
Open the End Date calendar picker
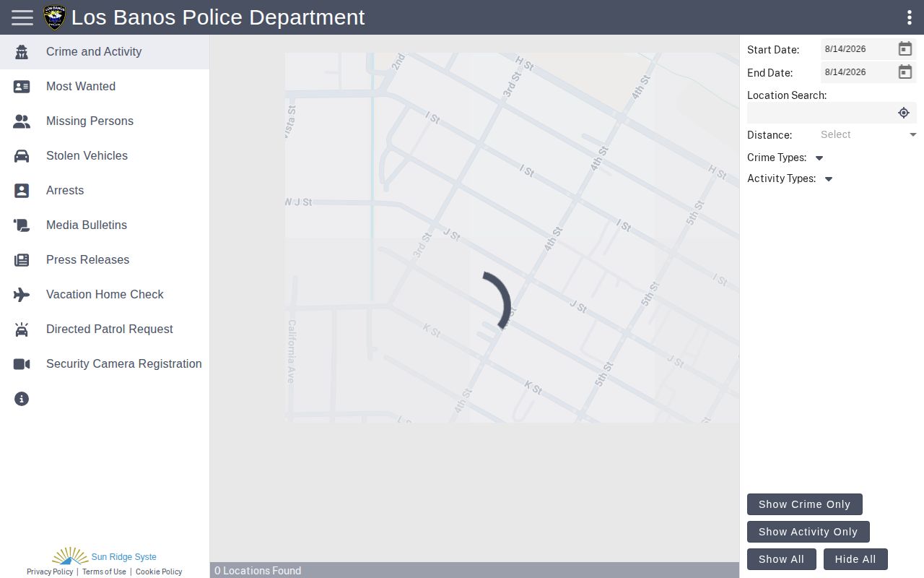pos(905,72)
